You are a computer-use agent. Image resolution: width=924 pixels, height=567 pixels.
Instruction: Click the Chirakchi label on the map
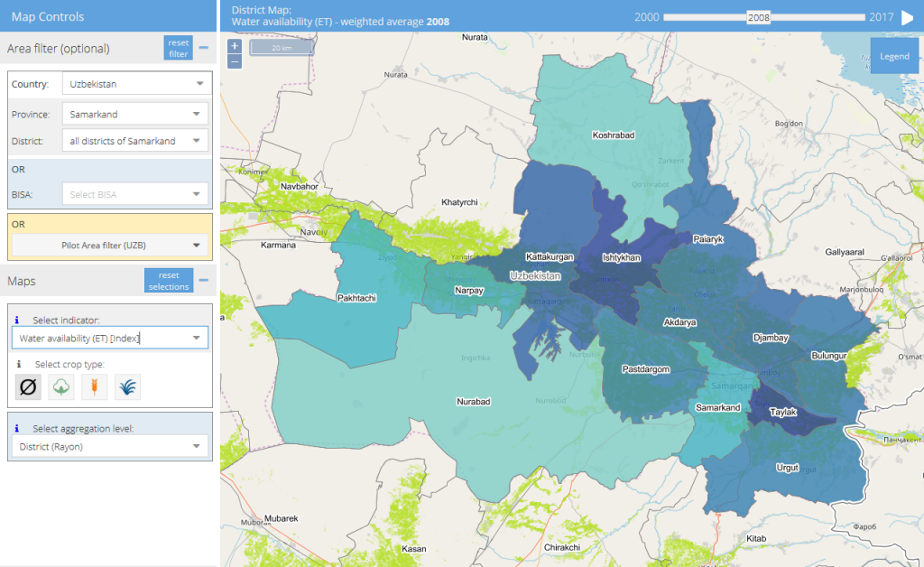[561, 547]
